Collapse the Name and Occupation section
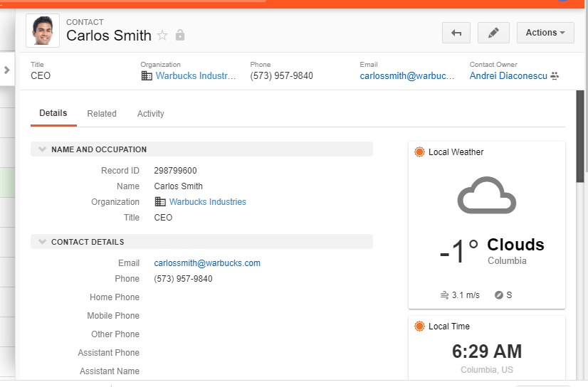The image size is (588, 387). pyautogui.click(x=42, y=149)
